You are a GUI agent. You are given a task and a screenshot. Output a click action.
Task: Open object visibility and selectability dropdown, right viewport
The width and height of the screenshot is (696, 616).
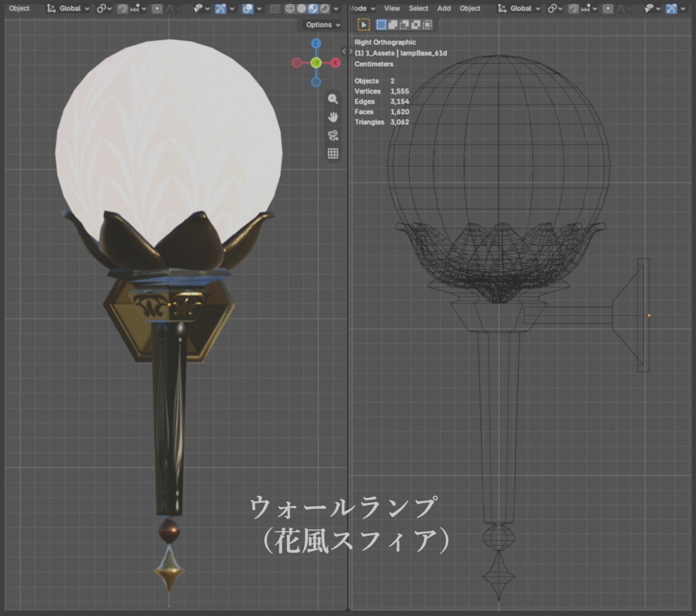(653, 8)
